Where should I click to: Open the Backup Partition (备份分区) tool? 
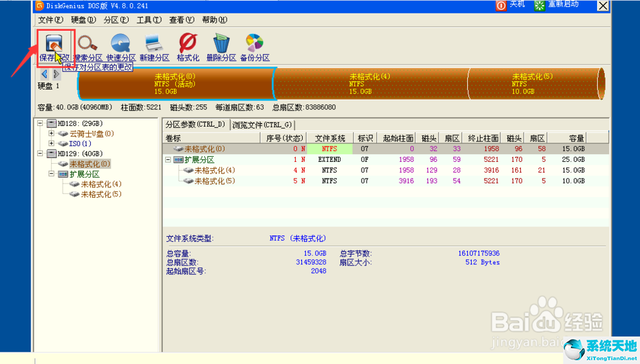click(x=254, y=44)
